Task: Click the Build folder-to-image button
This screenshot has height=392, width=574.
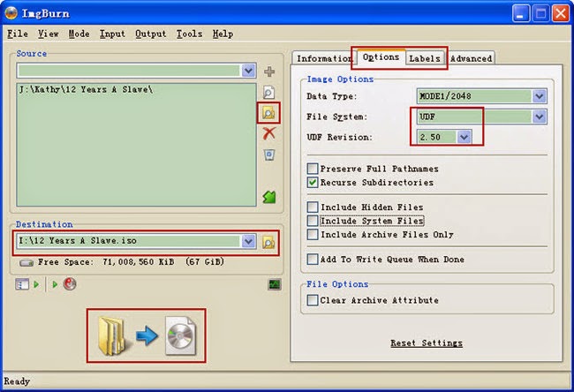Action: click(x=147, y=336)
